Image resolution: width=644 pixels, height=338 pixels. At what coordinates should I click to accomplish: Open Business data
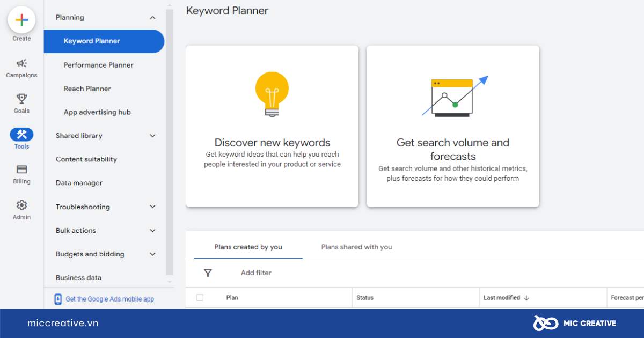(x=78, y=277)
